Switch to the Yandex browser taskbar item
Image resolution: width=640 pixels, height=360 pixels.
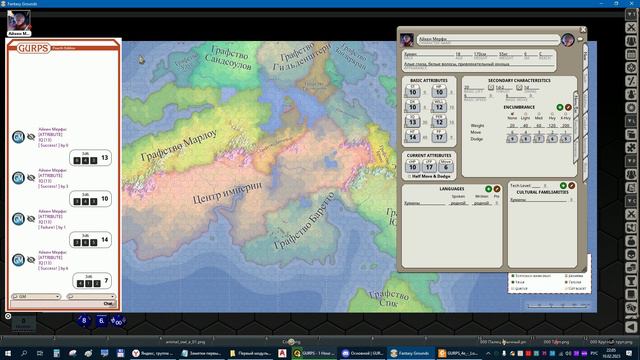pos(153,353)
